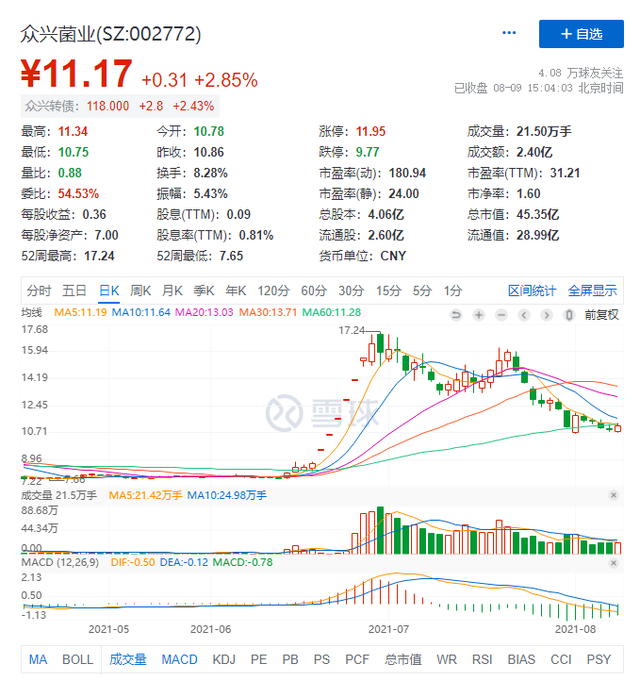
Task: Toggle the BOLL overlay indicator
Action: pos(78,659)
